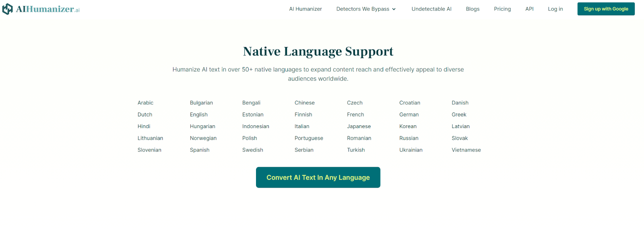644x232 pixels.
Task: Click the Dutch language entry
Action: 145,114
